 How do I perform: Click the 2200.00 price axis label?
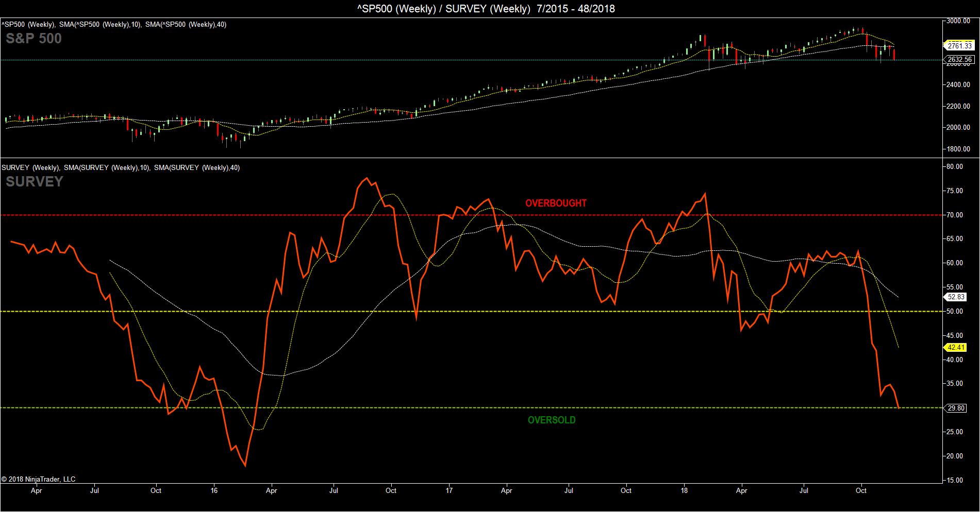tap(958, 106)
